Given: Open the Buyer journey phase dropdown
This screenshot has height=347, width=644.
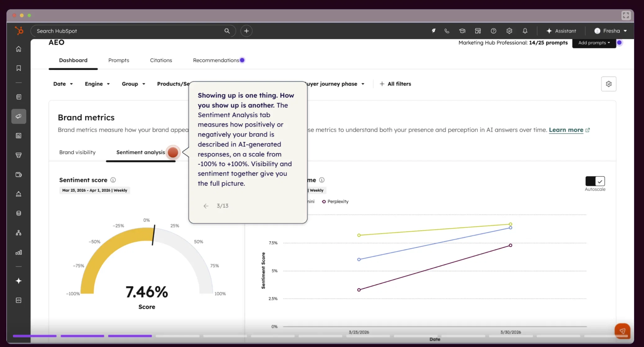Looking at the screenshot, I should [336, 84].
